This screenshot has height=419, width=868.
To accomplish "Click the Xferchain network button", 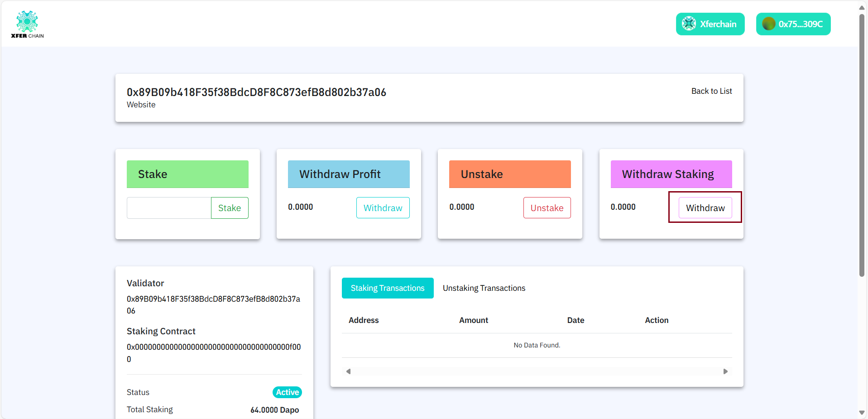I will click(710, 24).
